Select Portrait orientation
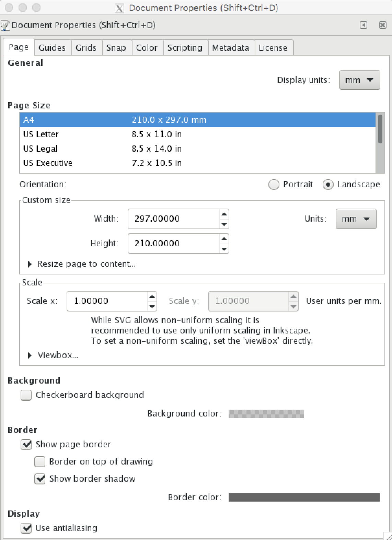The height and width of the screenshot is (540, 392). click(274, 185)
